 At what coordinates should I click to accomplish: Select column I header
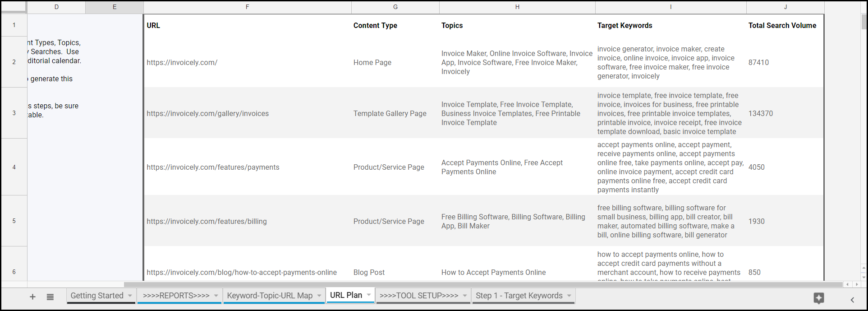671,7
